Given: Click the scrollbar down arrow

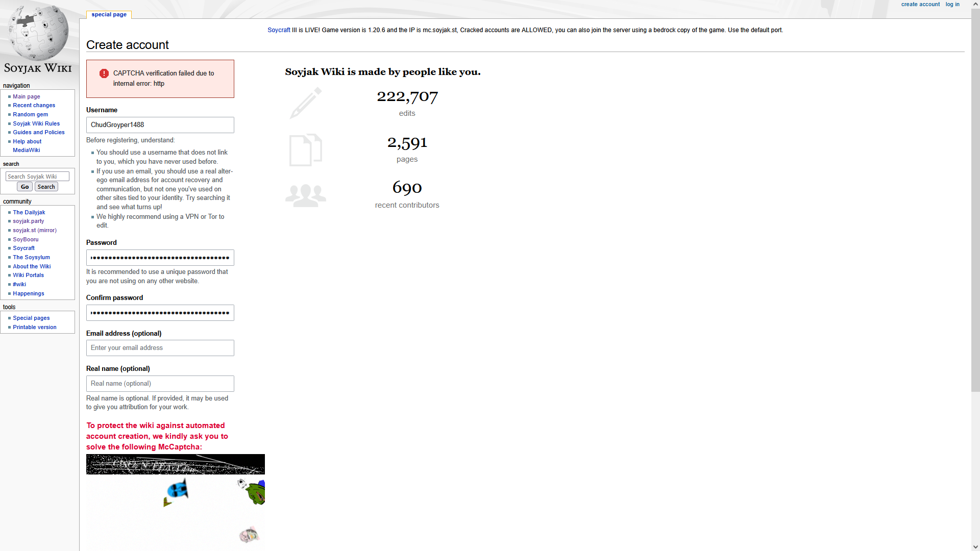Looking at the screenshot, I should coord(975,546).
